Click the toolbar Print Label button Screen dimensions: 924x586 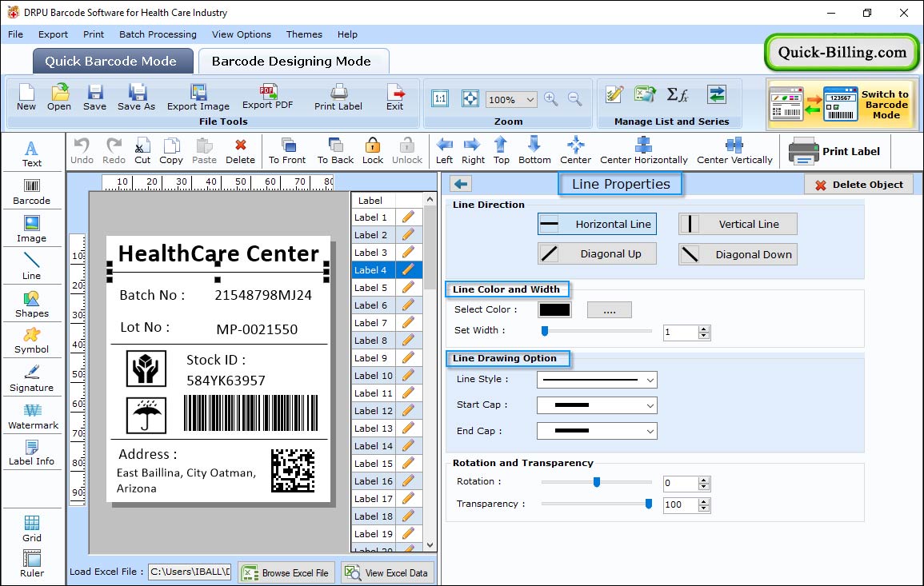(x=834, y=151)
